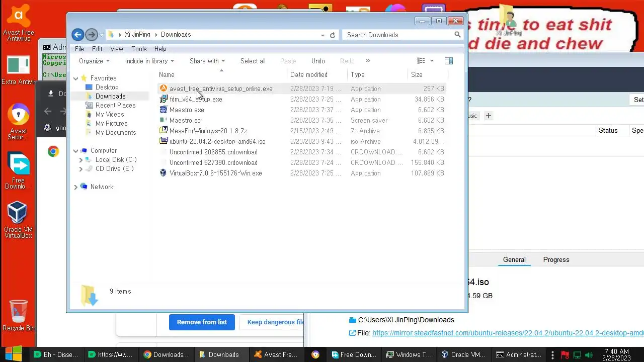Select fdm_x64_setup.exe file icon

click(x=164, y=99)
